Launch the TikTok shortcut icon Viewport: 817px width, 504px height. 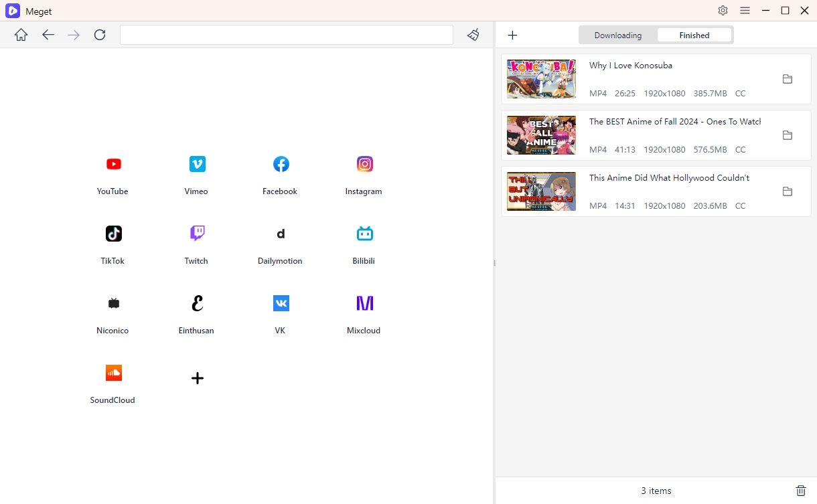click(113, 234)
